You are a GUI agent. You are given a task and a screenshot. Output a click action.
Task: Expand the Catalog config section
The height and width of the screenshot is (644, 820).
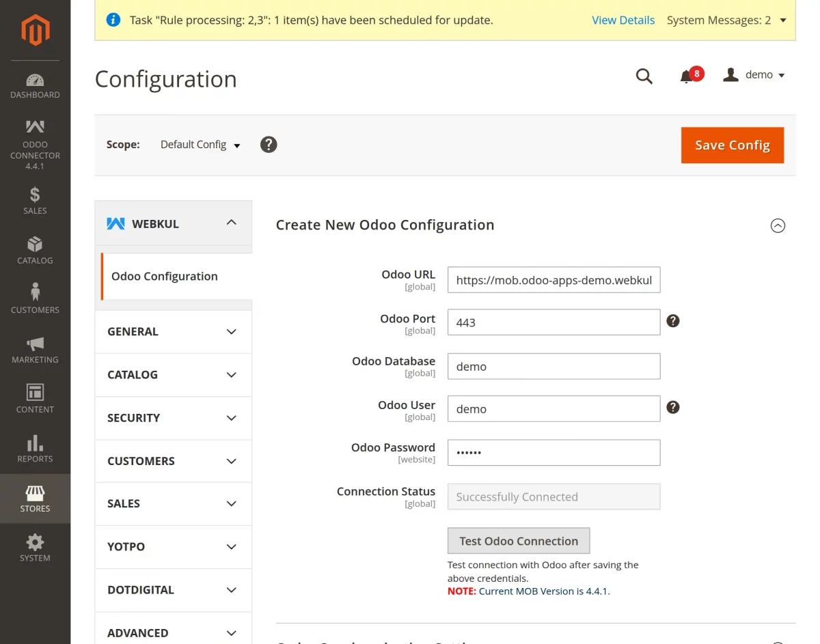click(173, 374)
